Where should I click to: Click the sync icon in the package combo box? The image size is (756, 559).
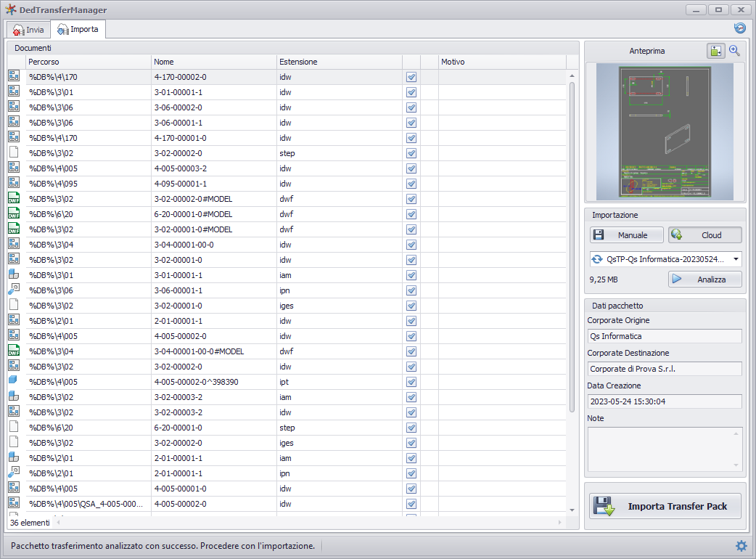(597, 259)
